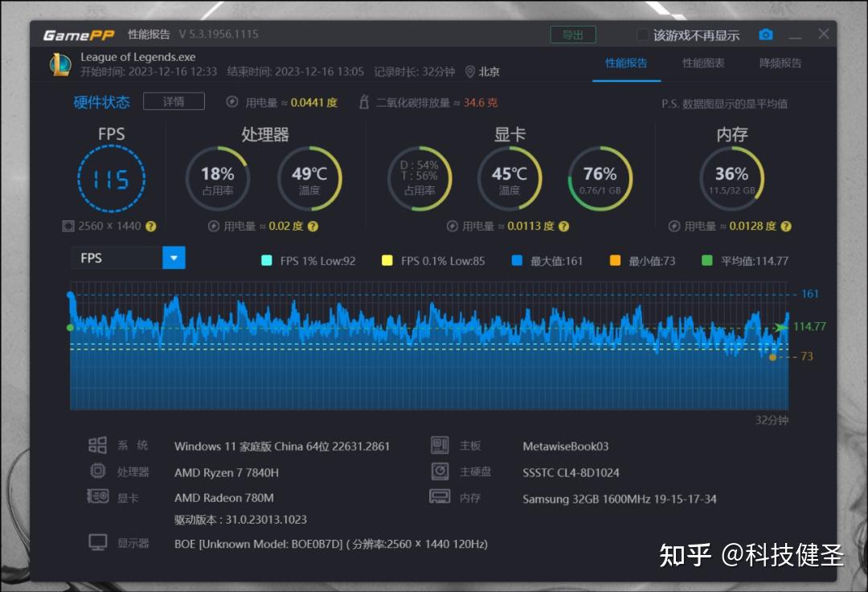Click the graphics card power plug icon
This screenshot has width=868, height=592.
452,226
